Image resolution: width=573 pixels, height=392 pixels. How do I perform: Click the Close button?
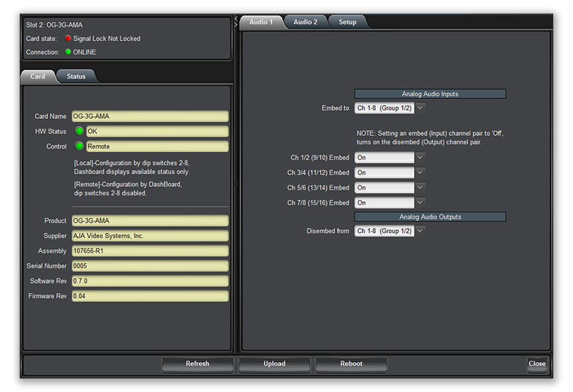(x=537, y=363)
